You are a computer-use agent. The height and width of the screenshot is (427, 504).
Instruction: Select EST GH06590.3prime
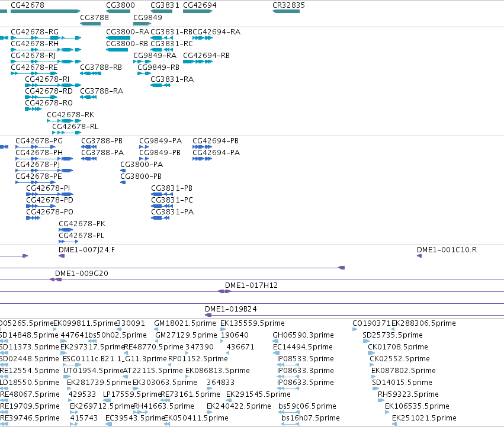tap(303, 335)
